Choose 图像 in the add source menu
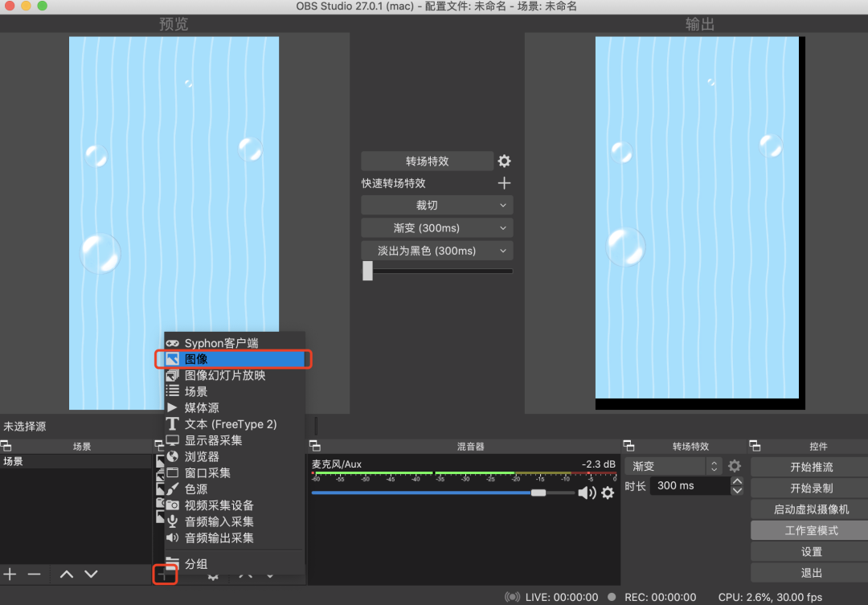 click(x=235, y=358)
